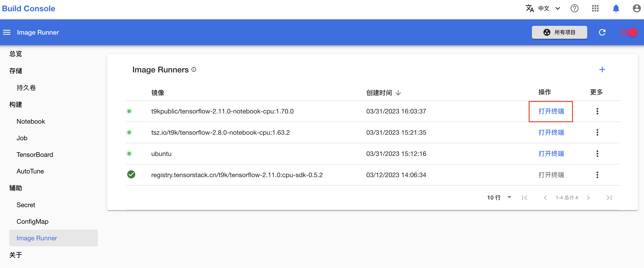
Task: Open the apps grid icon
Action: coord(595,8)
